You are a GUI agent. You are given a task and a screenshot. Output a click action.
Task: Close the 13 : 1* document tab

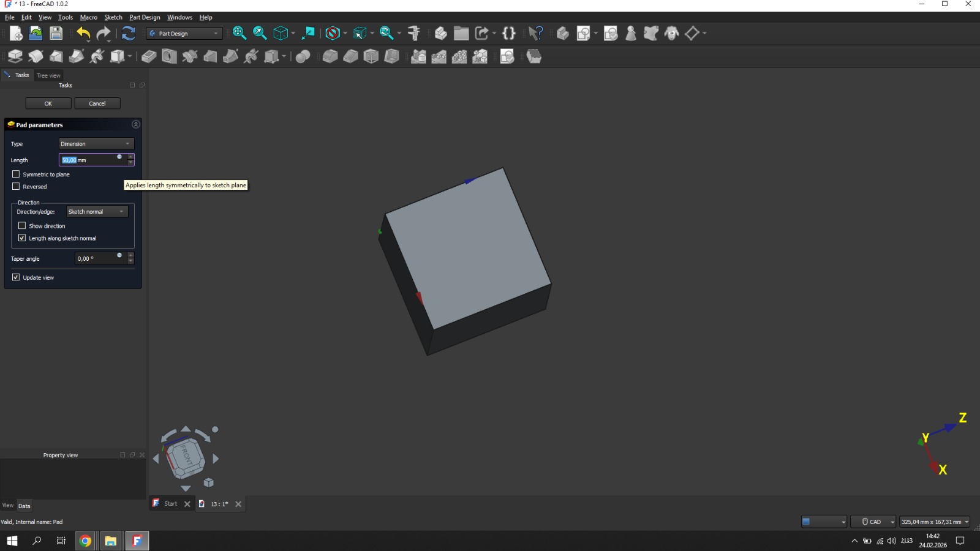(238, 504)
